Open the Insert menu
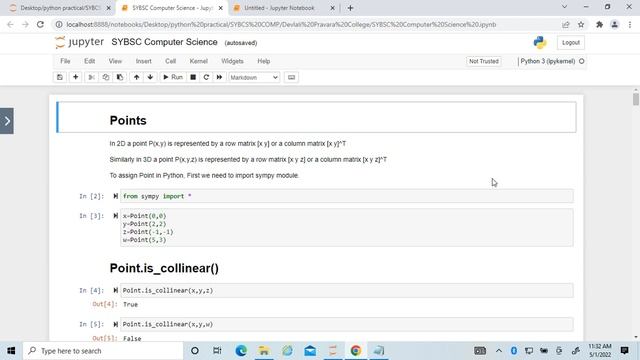 143,61
